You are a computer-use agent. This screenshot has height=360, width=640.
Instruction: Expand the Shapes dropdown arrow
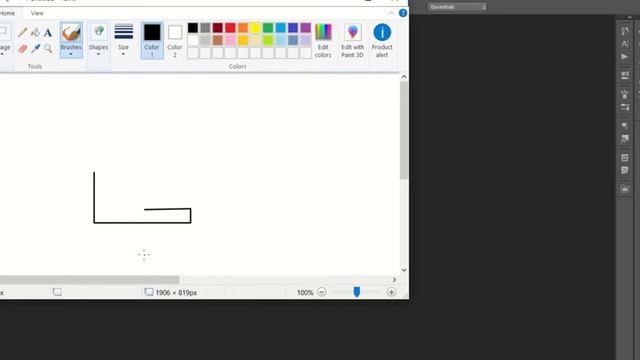[x=98, y=54]
